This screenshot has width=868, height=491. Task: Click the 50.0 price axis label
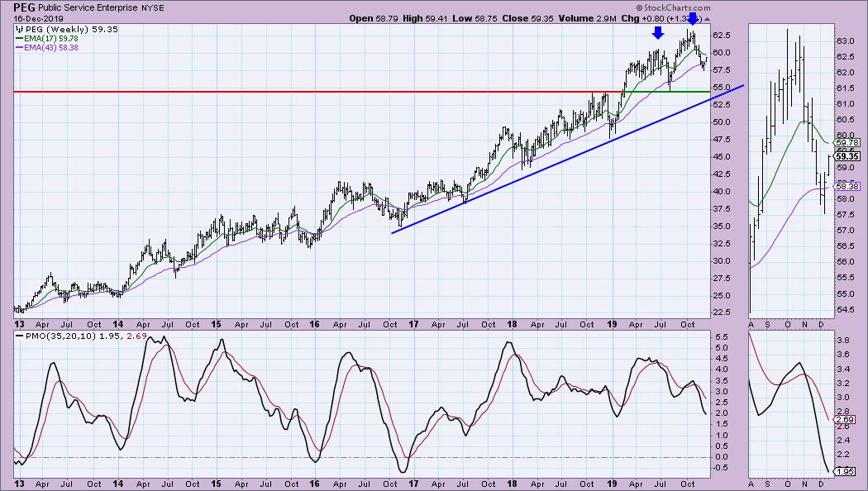[722, 122]
